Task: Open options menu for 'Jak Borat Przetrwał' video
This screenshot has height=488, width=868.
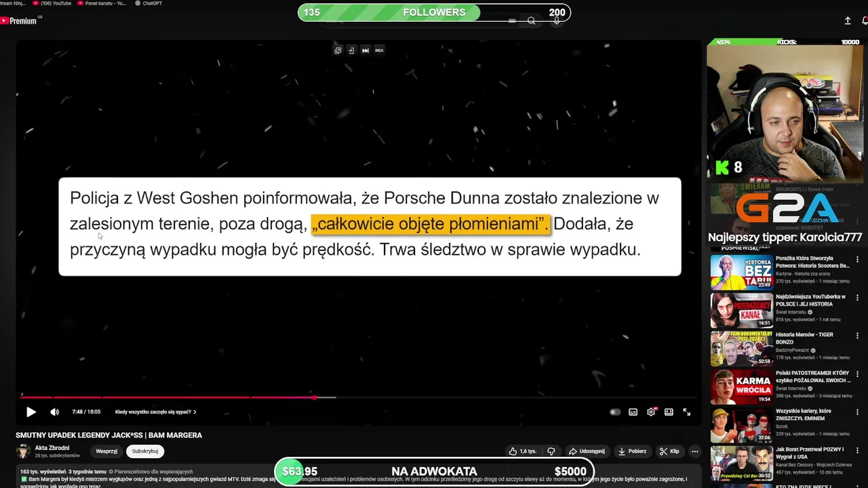Action: click(857, 450)
